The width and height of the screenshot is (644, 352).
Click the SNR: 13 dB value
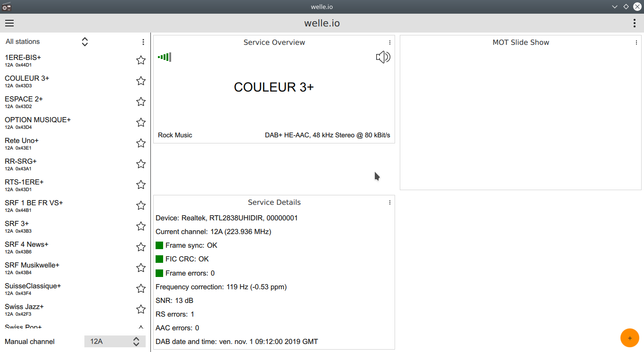pos(174,301)
